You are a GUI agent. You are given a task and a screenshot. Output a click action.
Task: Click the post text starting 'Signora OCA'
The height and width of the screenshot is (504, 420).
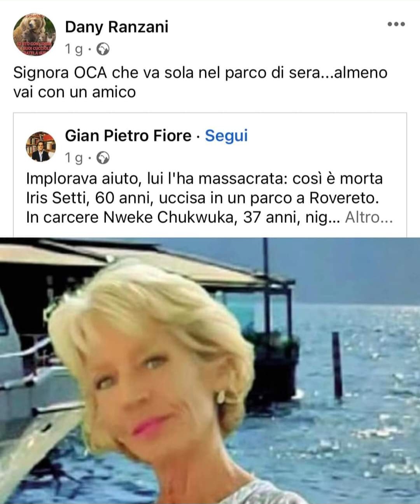coord(200,82)
